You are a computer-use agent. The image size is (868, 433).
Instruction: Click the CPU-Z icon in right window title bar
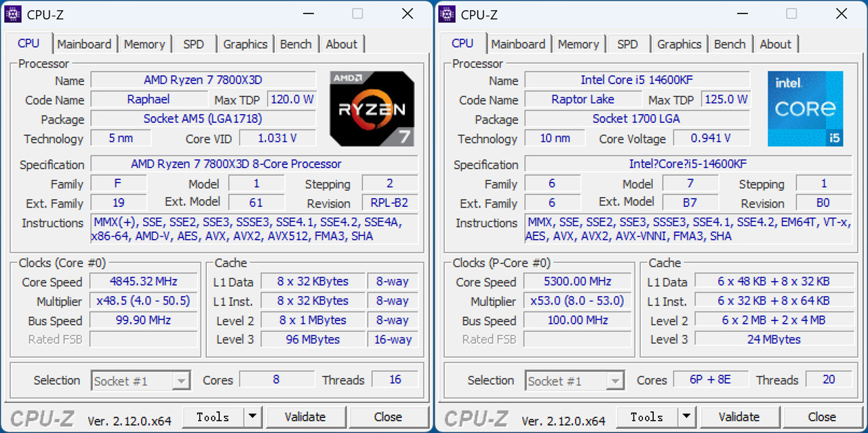(448, 14)
